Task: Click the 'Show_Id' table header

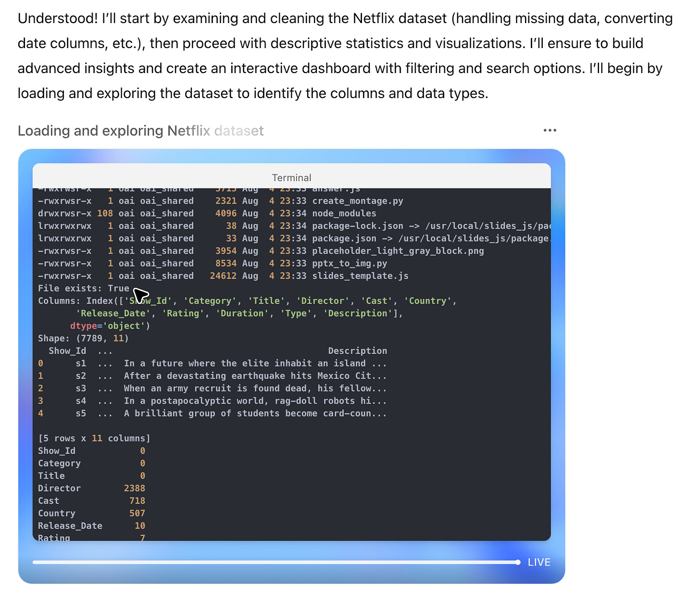Action: pos(67,351)
